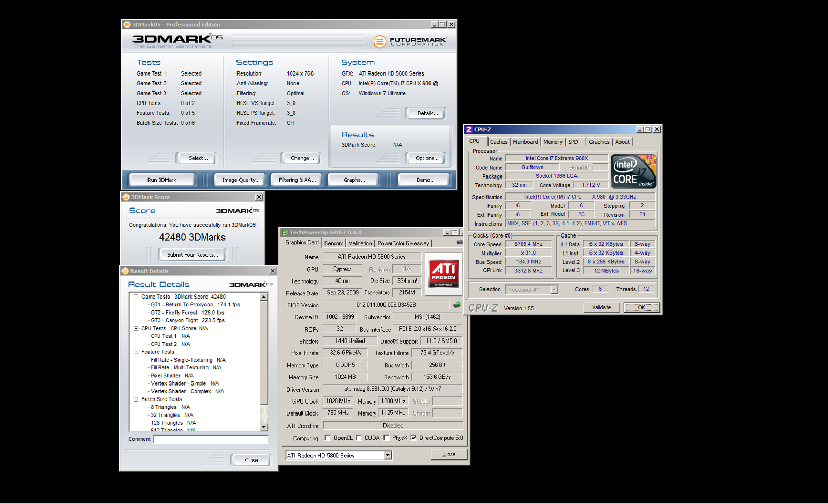Viewport: 828px width, 504px height.
Task: Click the Result Details scroll up arrow
Action: [x=264, y=297]
